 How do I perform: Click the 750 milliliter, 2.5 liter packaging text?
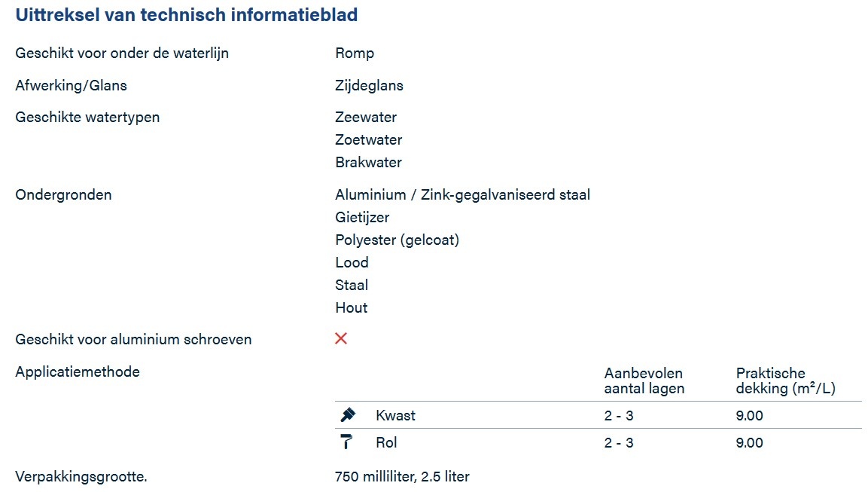tap(403, 477)
